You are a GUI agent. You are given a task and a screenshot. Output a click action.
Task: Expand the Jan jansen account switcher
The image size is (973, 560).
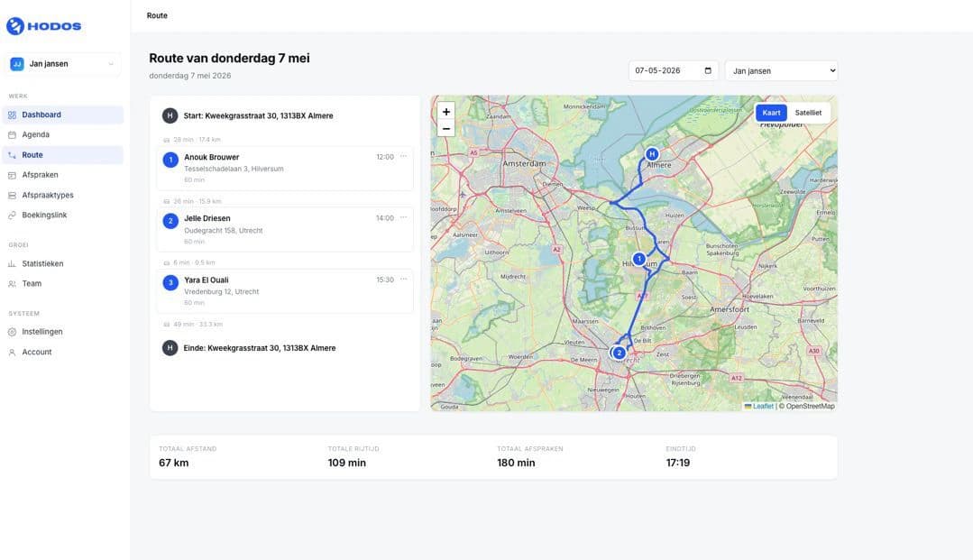pos(62,64)
